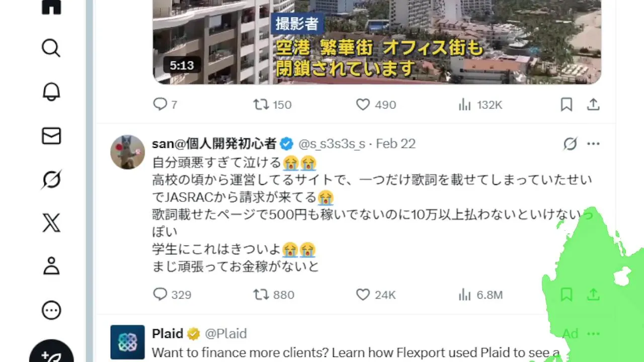Viewport: 644px width, 362px height.
Task: Repost san's post with 880 reposts
Action: point(274,294)
